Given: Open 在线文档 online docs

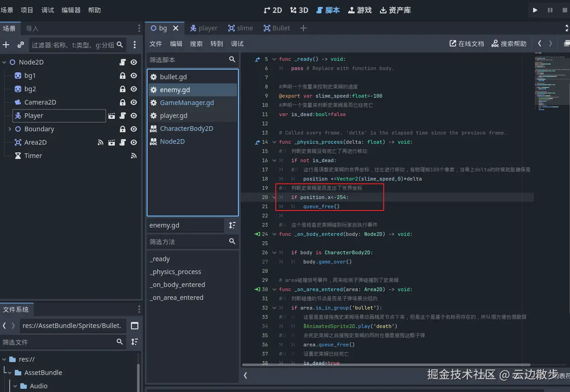Looking at the screenshot, I should coord(467,43).
